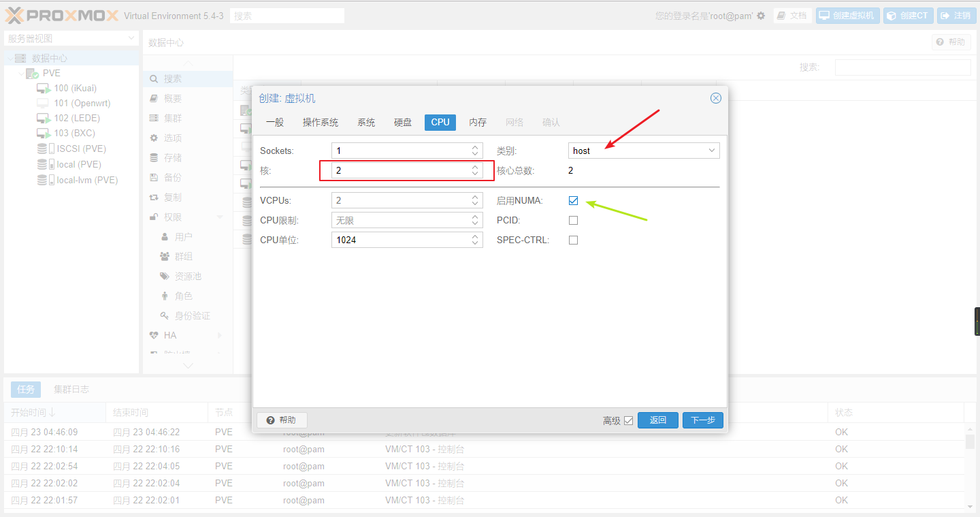Click the 创建虚拟机 button
Image resolution: width=980 pixels, height=517 pixels.
point(848,16)
